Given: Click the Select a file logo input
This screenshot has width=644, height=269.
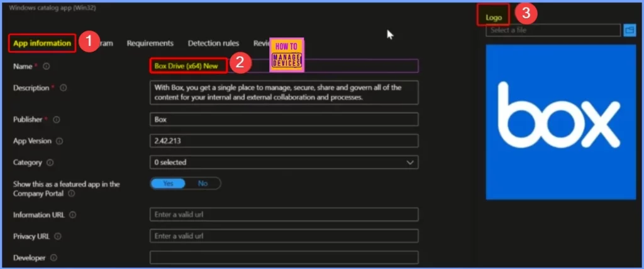Looking at the screenshot, I should point(553,30).
